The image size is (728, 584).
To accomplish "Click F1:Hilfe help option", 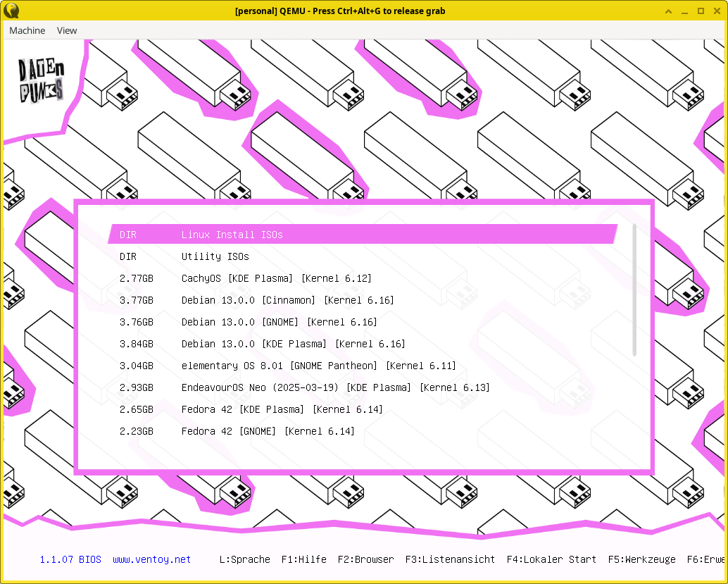I will (303, 559).
